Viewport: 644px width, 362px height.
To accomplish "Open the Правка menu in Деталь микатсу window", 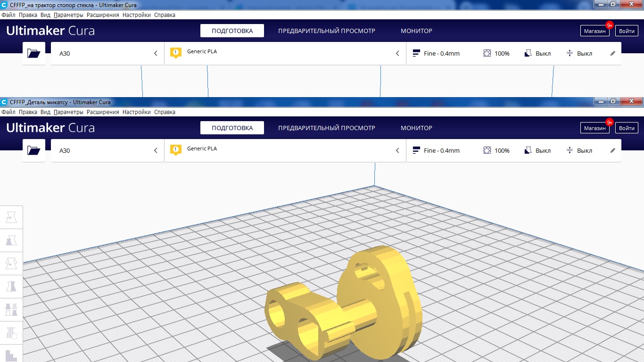I will (28, 112).
